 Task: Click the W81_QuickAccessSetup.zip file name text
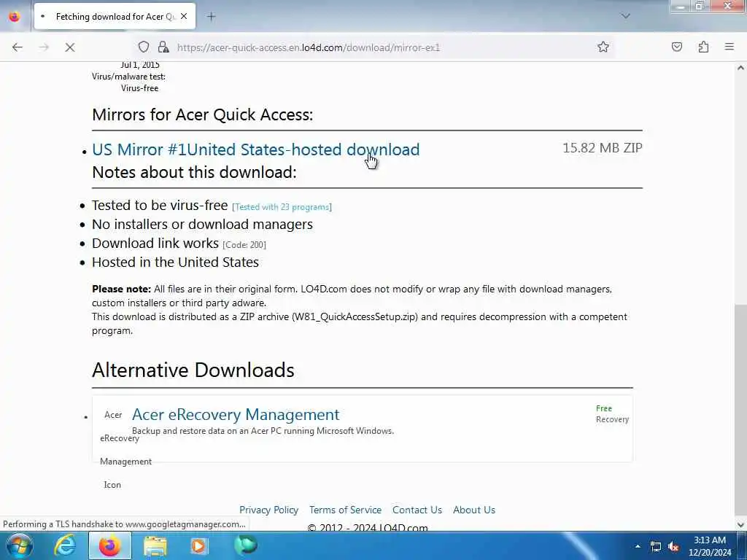[355, 317]
